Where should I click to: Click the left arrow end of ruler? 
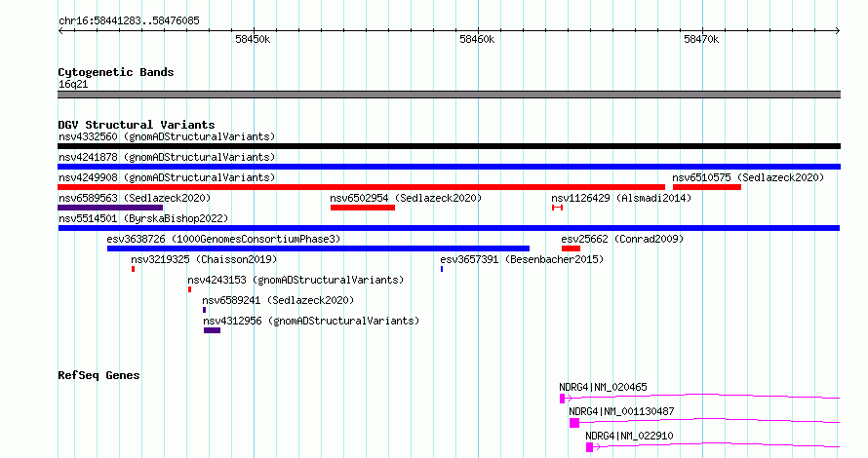60,31
